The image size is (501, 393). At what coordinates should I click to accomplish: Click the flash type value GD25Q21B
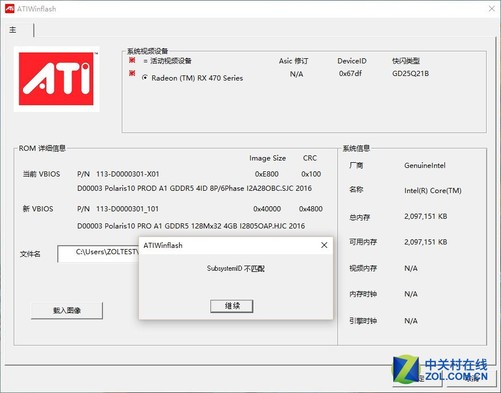410,74
